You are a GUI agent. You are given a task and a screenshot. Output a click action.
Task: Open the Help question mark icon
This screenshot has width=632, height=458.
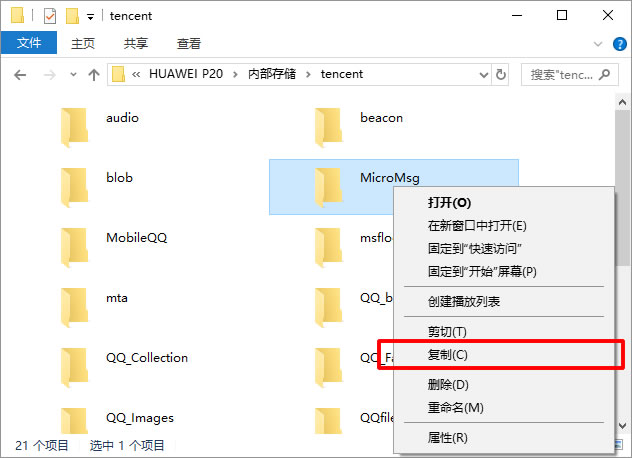coord(620,44)
